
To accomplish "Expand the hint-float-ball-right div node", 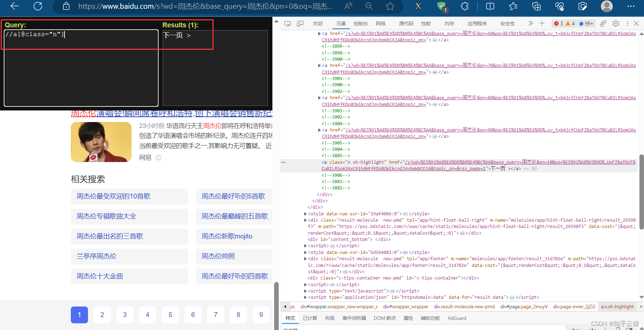I will coord(305,220).
